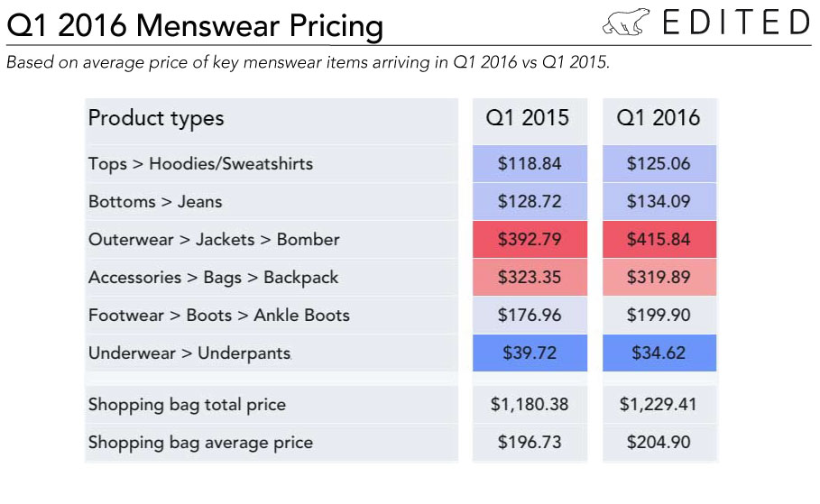Click the pink $323.35 backpack cell
Viewport: 820px width, 504px height.
pos(530,278)
